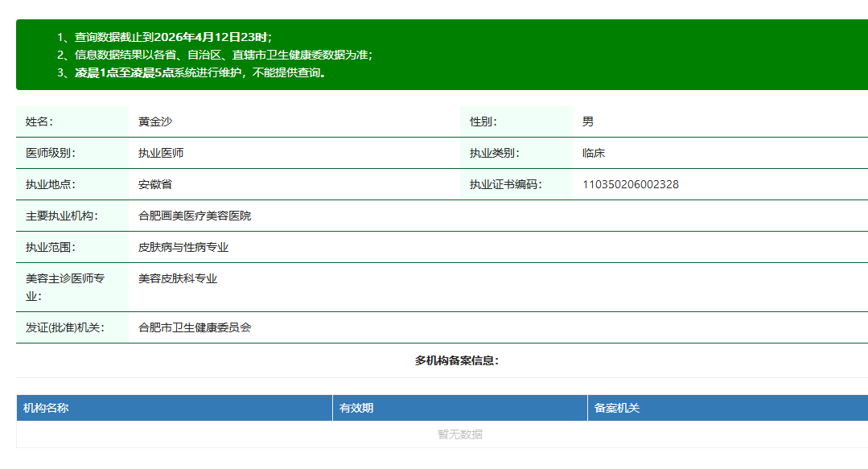
Task: Click the 主要执业机构 label cell
Action: pos(60,216)
